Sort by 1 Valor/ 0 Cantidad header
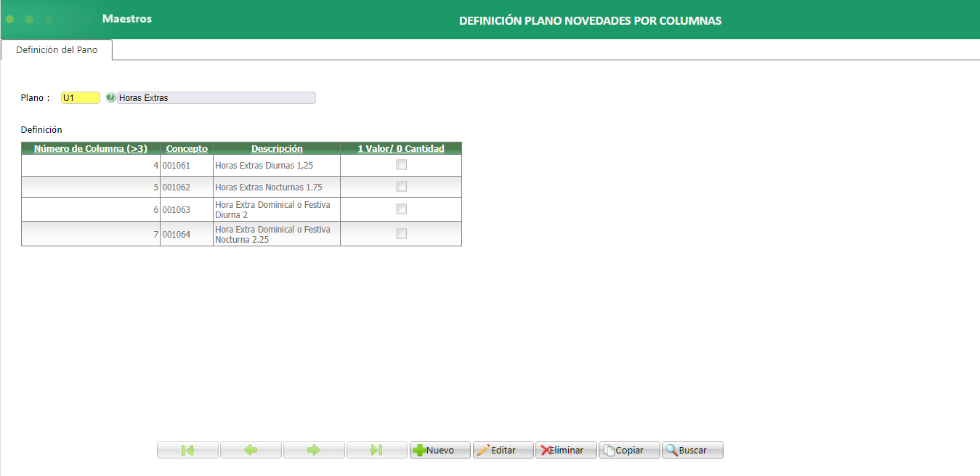The height and width of the screenshot is (476, 980). pos(401,148)
